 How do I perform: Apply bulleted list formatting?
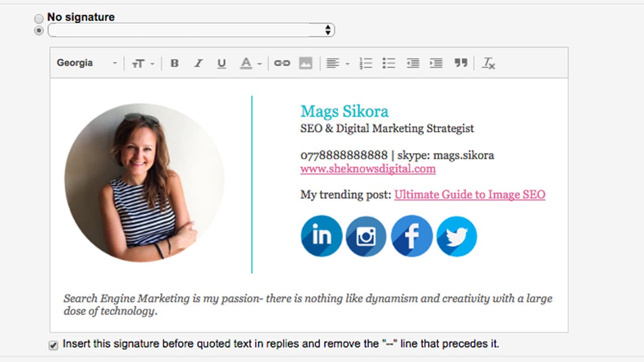coord(389,63)
